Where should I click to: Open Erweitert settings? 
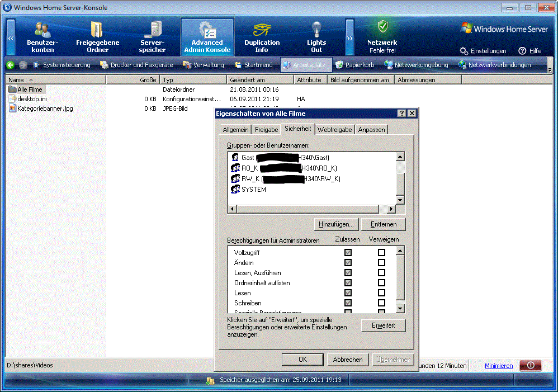pos(383,325)
